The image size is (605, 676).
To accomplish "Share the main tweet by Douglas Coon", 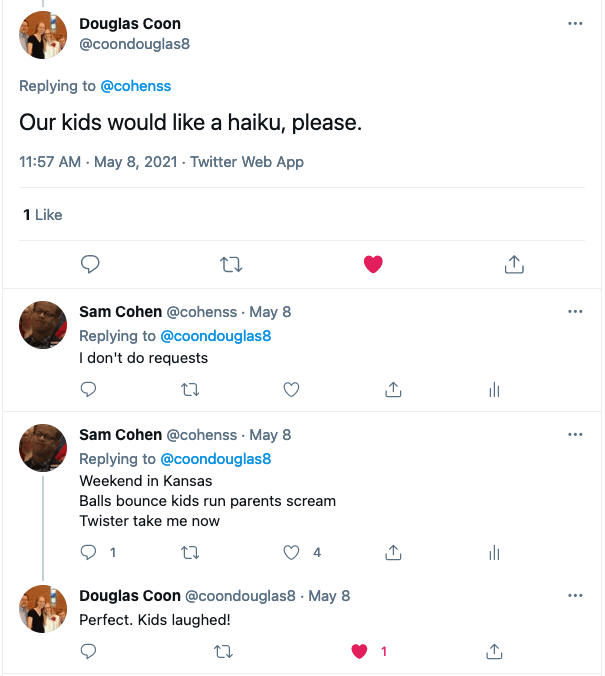I will pos(514,265).
